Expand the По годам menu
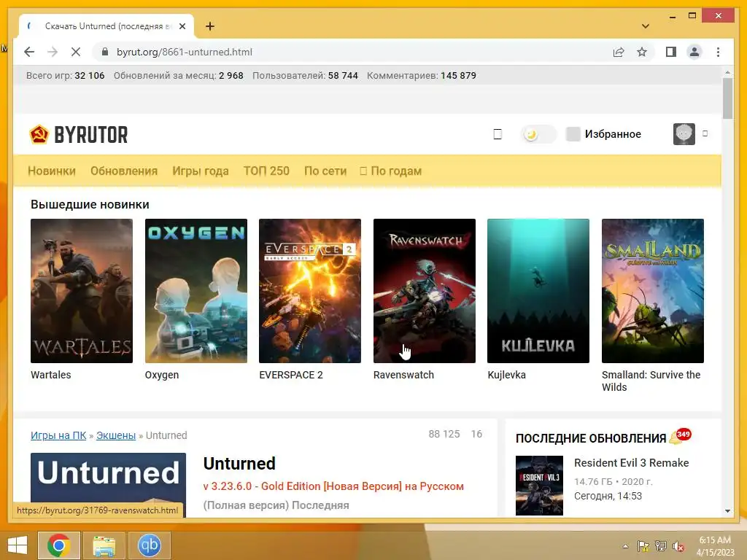This screenshot has width=747, height=560. coord(391,171)
